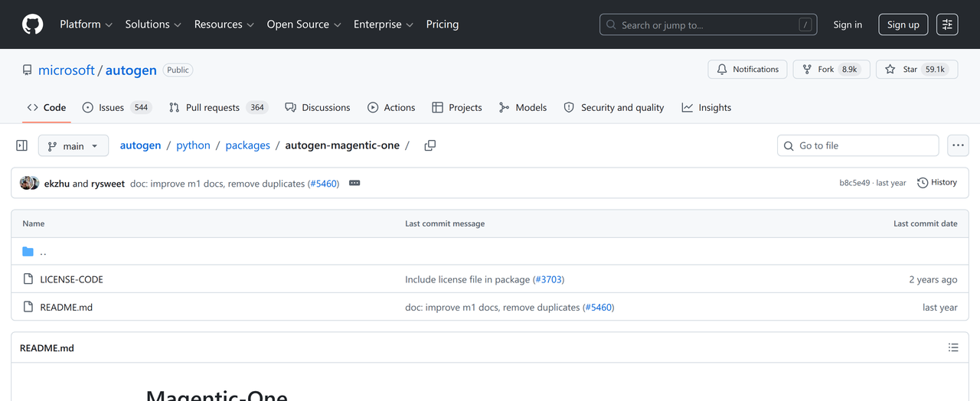Open the GitHub homepage logo
980x401 pixels.
(x=33, y=24)
